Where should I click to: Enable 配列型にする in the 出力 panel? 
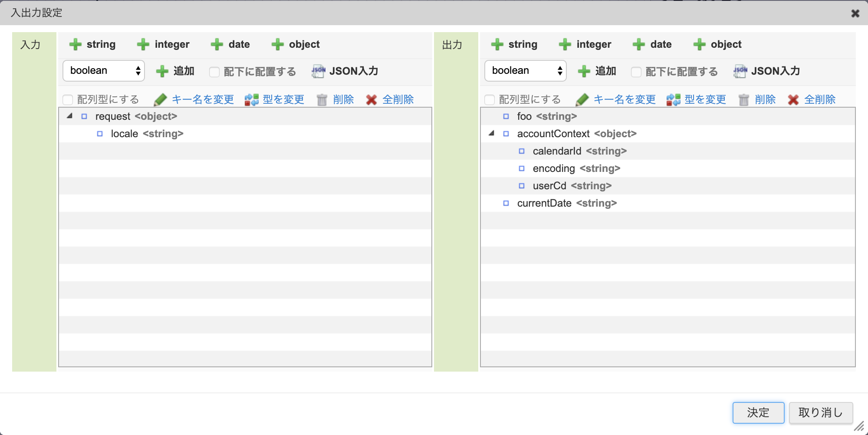tap(490, 99)
